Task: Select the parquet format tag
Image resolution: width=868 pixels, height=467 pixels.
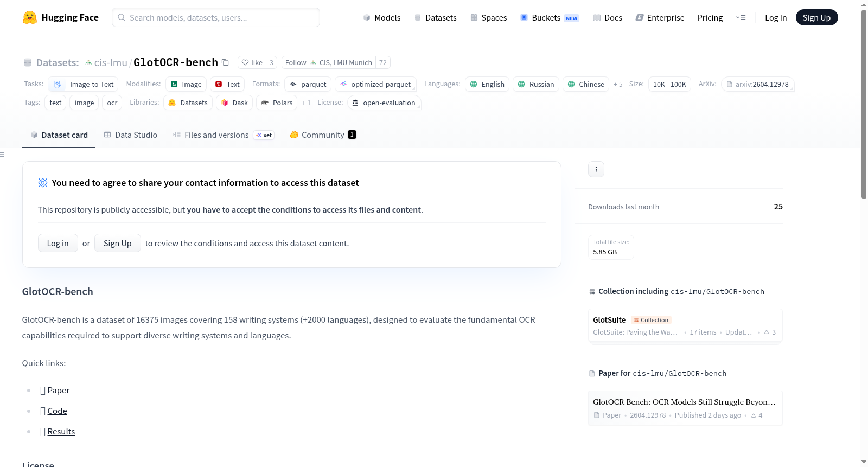Action: (x=308, y=84)
